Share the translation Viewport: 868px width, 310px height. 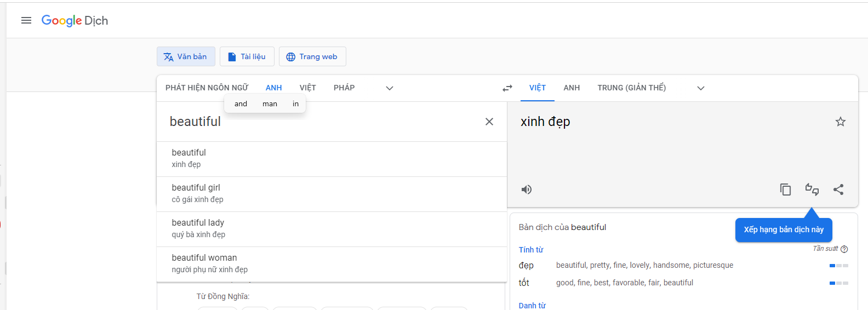point(838,190)
